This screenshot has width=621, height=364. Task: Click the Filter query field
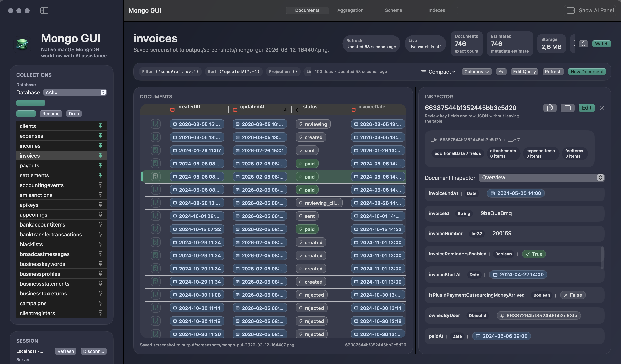pyautogui.click(x=170, y=72)
